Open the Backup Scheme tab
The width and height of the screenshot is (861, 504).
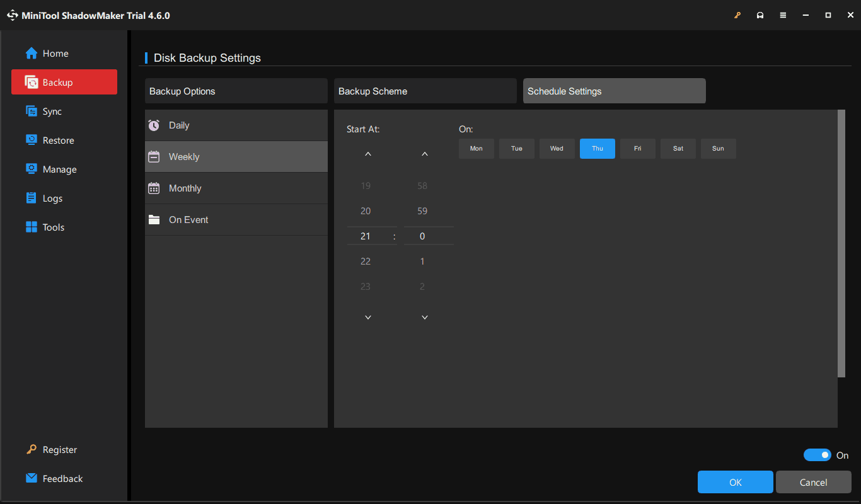click(425, 91)
